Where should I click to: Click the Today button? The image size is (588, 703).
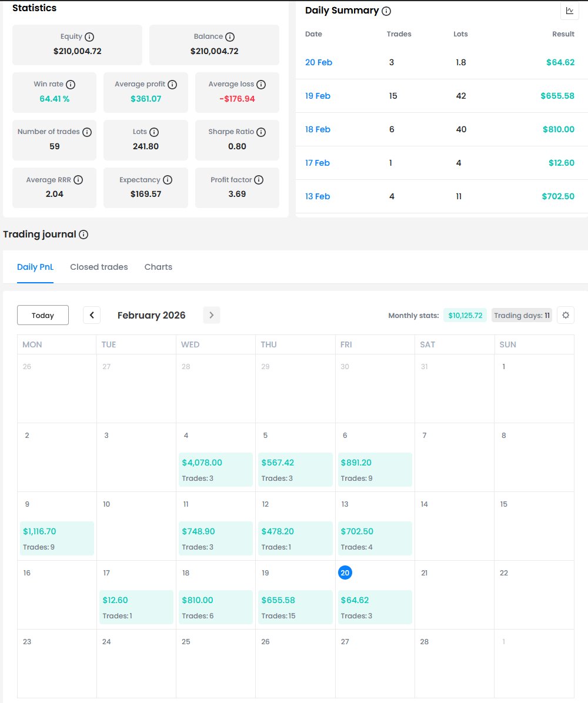(x=42, y=315)
